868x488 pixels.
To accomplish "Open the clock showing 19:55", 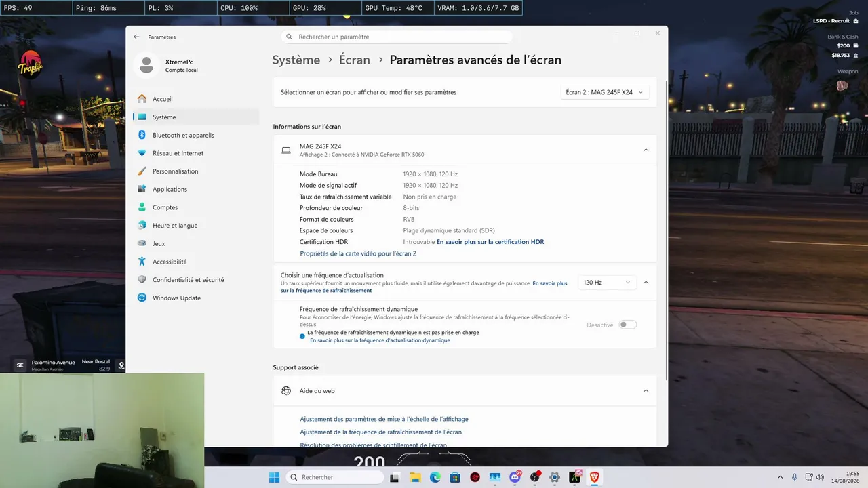I will pos(845,477).
